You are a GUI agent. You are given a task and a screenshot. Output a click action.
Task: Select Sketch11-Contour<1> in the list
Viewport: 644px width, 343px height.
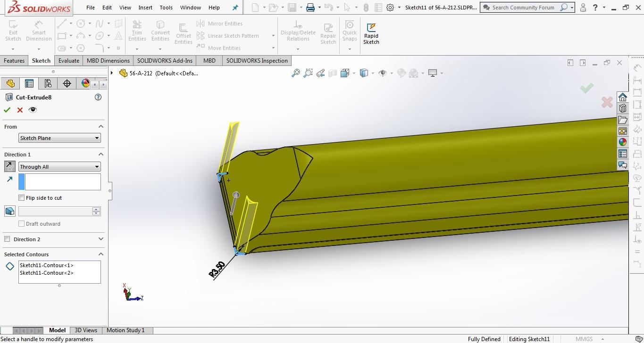pos(47,265)
